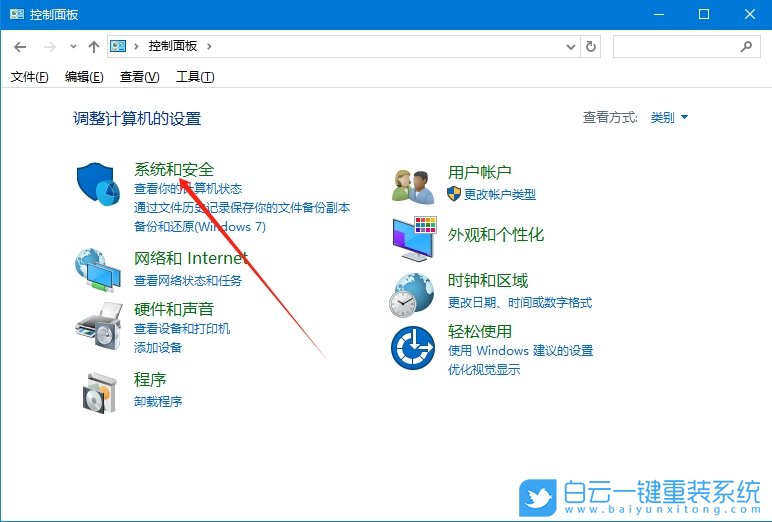The height and width of the screenshot is (522, 772).
Task: Click the Control Panel icon in title bar
Action: (17, 14)
